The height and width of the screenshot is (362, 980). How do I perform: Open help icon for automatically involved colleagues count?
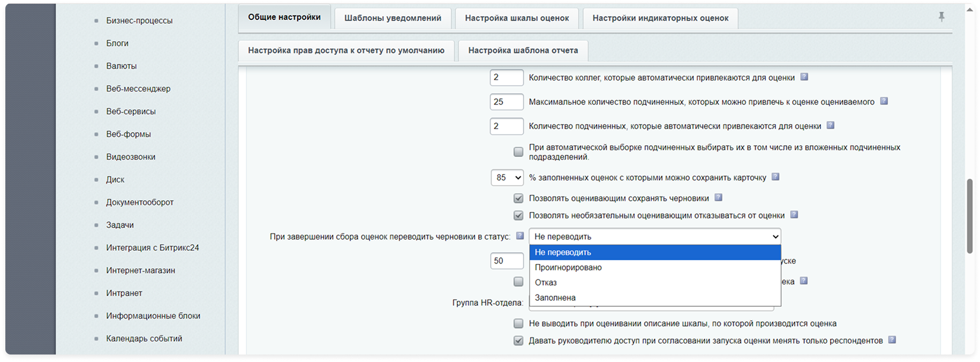804,77
